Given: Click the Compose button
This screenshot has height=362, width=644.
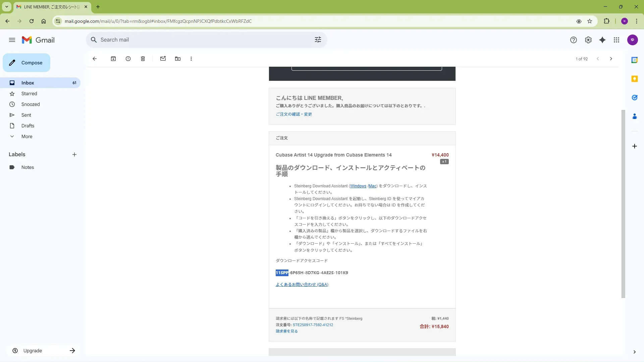Looking at the screenshot, I should 26,63.
